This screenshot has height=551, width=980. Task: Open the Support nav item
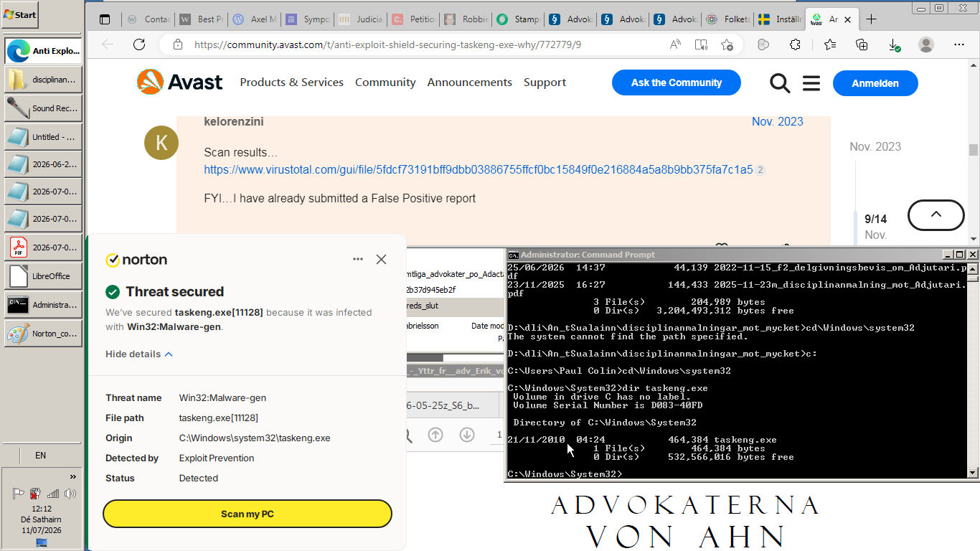[x=545, y=83]
